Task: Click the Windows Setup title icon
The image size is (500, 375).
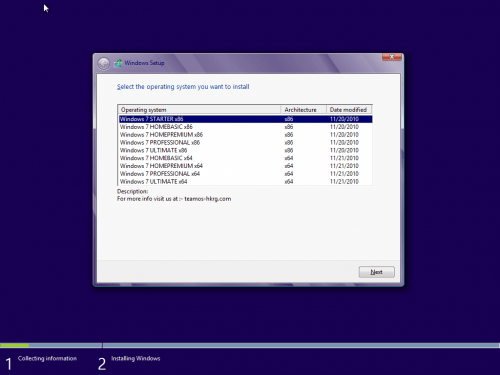Action: pyautogui.click(x=118, y=63)
